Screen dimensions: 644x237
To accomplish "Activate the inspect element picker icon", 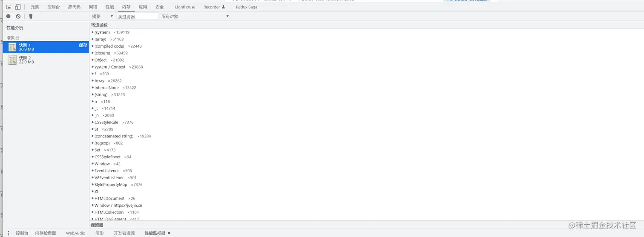I will pyautogui.click(x=8, y=7).
